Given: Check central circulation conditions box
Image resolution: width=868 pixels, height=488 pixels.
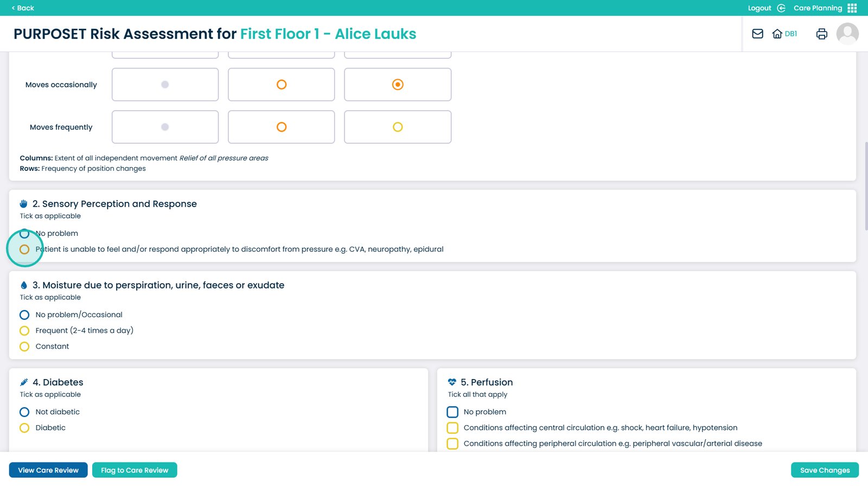Looking at the screenshot, I should coord(452,428).
